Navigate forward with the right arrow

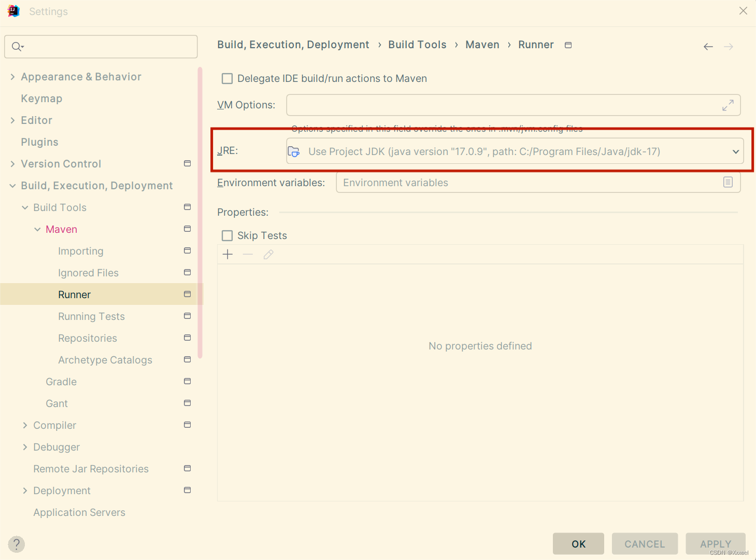click(x=729, y=47)
